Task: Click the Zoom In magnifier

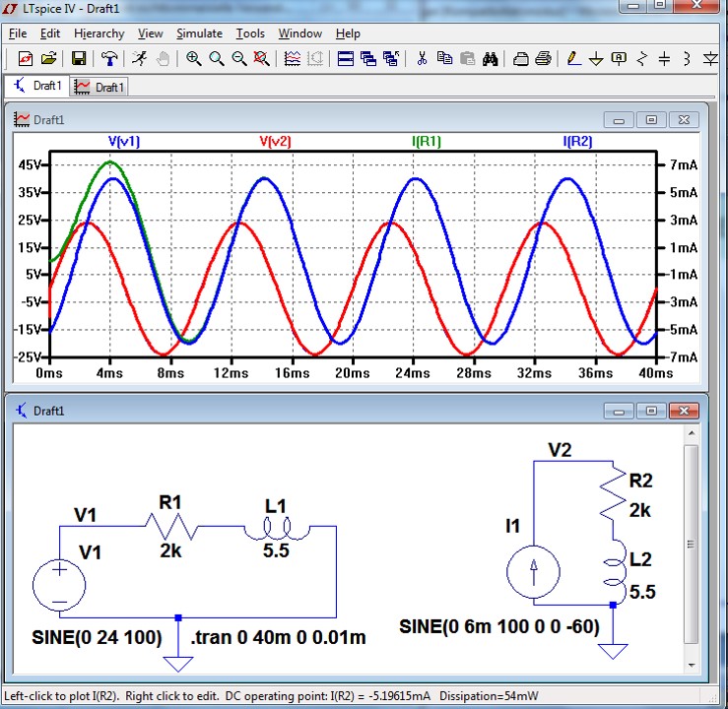Action: [194, 59]
